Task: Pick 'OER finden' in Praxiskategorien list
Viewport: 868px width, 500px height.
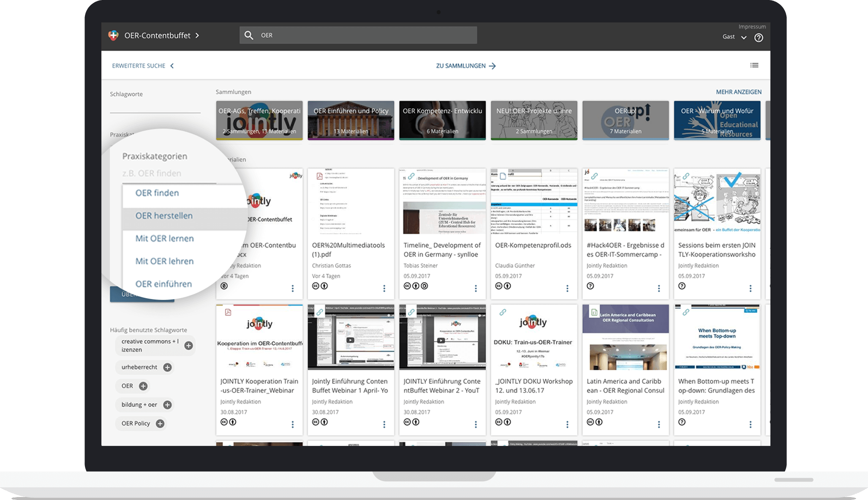Action: (x=157, y=193)
